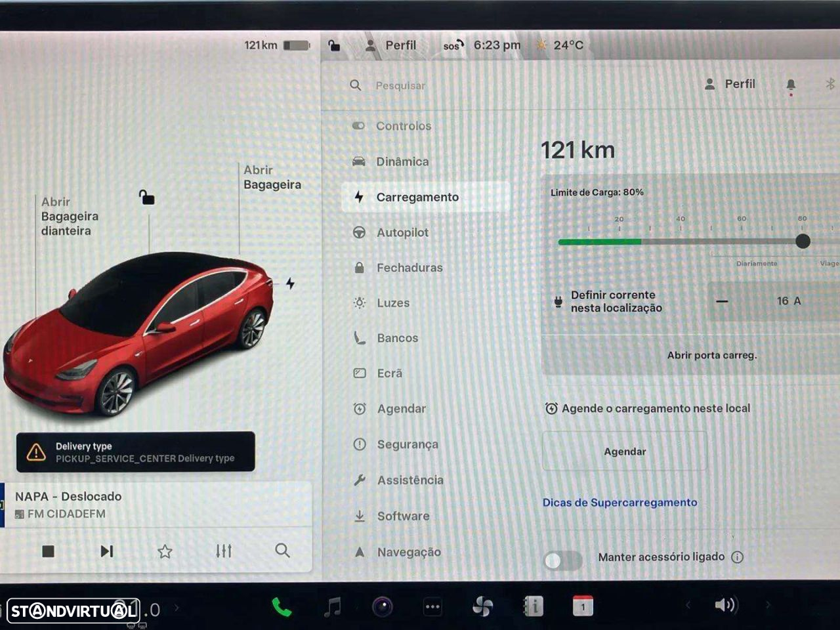Tap the unlock padlock above the car

(x=146, y=197)
